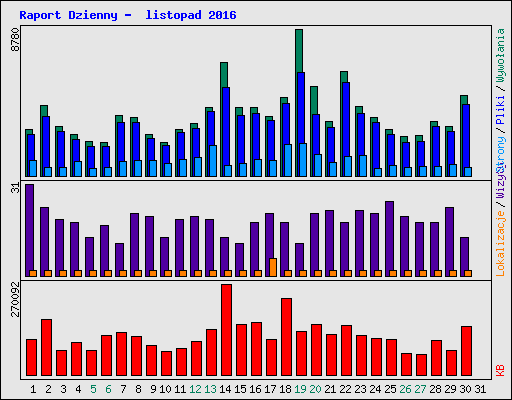Select the red KB bar for day 14
512x400 pixels.
point(226,330)
